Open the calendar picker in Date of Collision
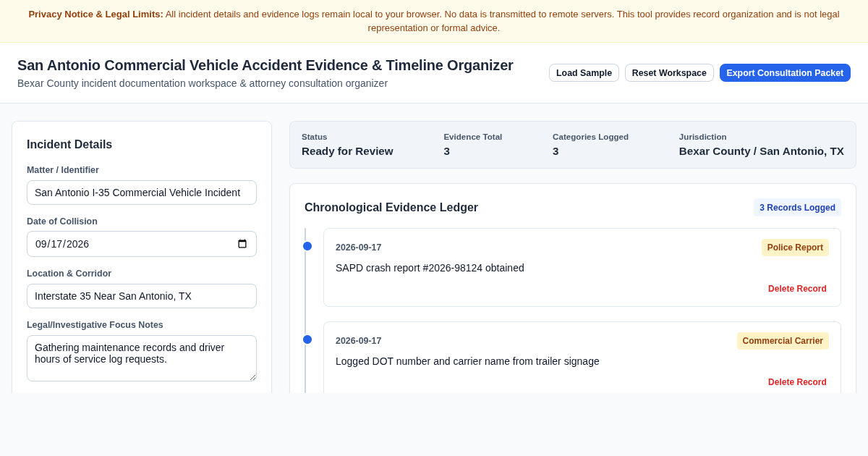 [x=242, y=244]
